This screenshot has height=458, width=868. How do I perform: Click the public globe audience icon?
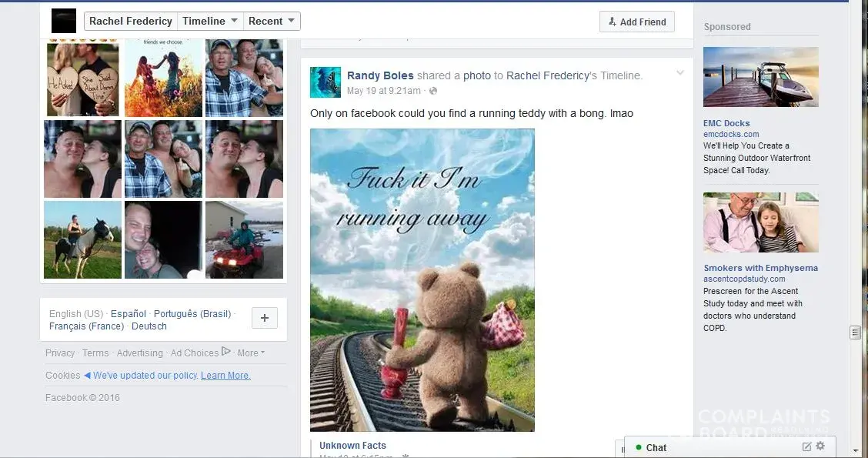click(433, 90)
